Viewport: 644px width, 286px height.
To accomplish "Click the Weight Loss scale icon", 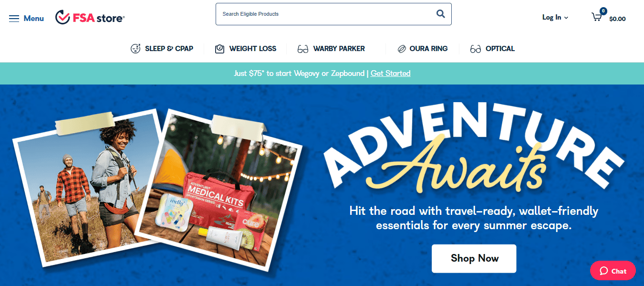I will (x=219, y=49).
